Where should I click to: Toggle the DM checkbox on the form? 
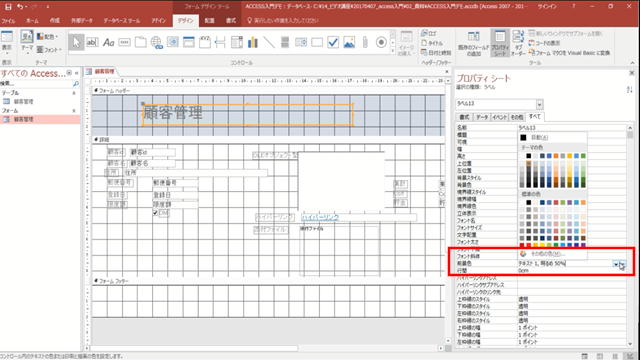tap(155, 213)
